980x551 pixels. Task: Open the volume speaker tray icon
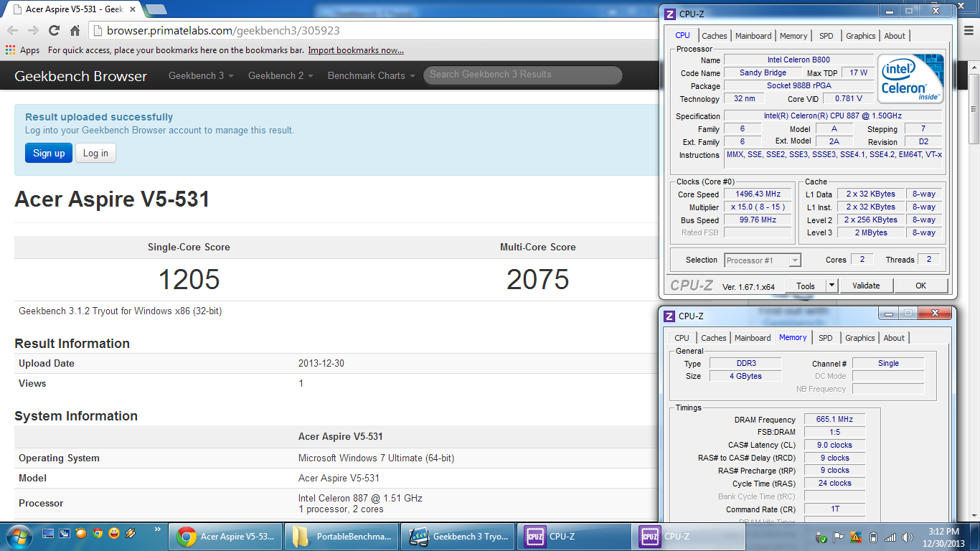pyautogui.click(x=908, y=537)
